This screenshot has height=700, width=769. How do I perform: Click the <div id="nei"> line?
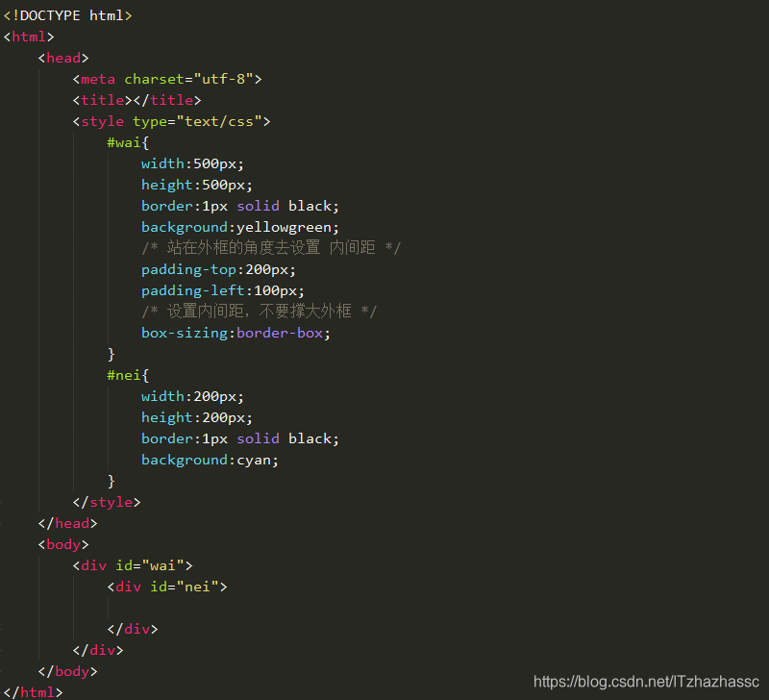[167, 587]
